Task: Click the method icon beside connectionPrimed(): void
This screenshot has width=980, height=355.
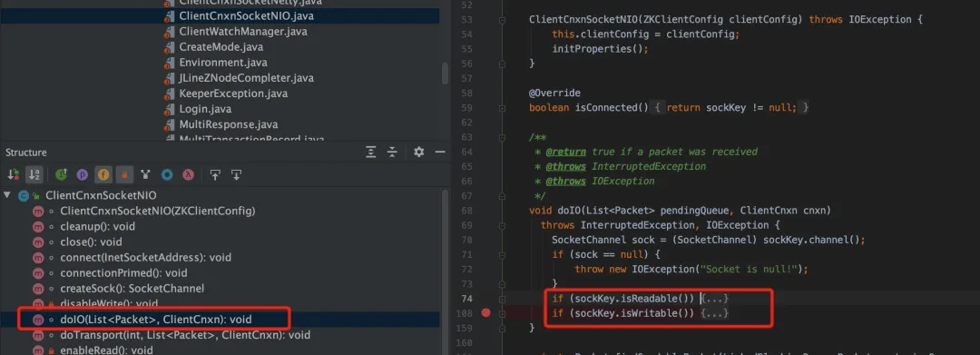Action: point(39,273)
